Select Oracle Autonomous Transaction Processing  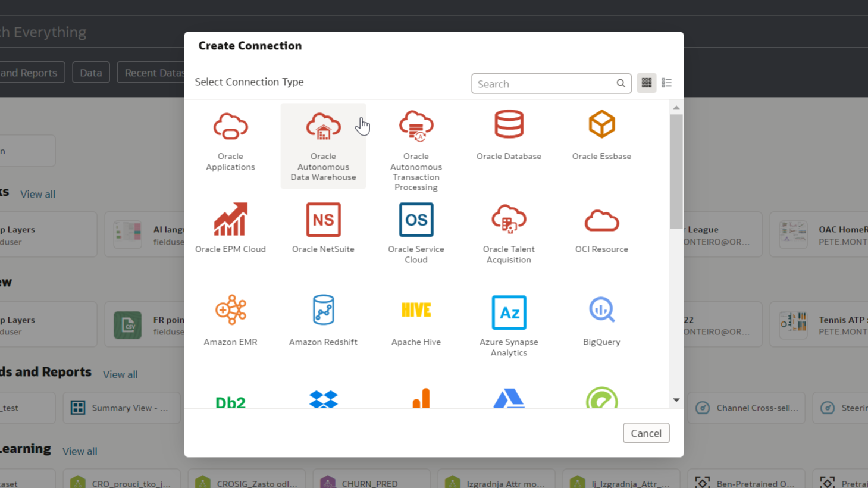point(416,150)
